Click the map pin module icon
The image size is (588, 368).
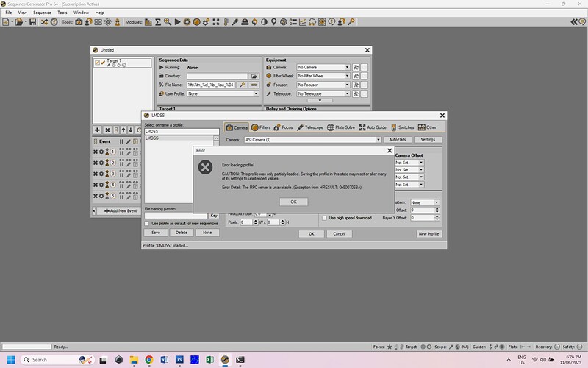tap(273, 22)
